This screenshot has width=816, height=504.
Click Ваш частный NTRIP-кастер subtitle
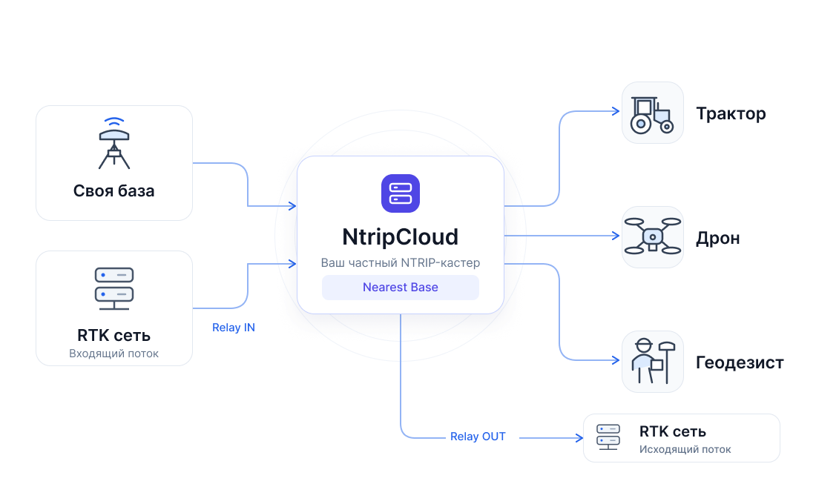click(400, 262)
